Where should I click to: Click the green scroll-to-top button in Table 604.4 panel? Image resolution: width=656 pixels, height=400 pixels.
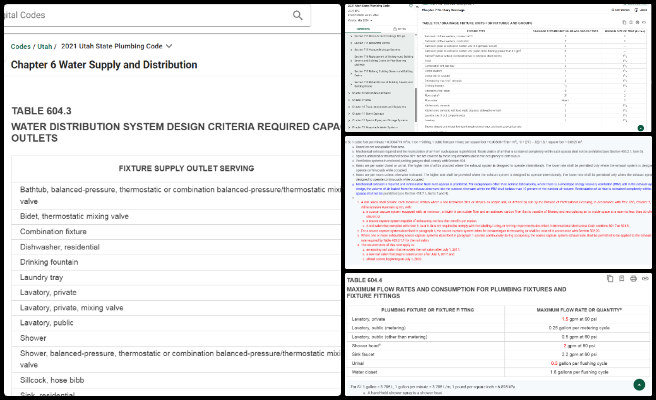tap(639, 385)
